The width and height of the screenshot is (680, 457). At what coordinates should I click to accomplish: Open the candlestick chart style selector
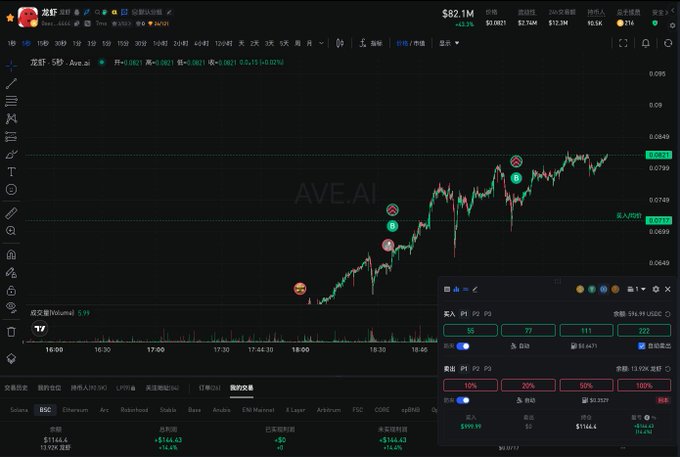click(340, 43)
